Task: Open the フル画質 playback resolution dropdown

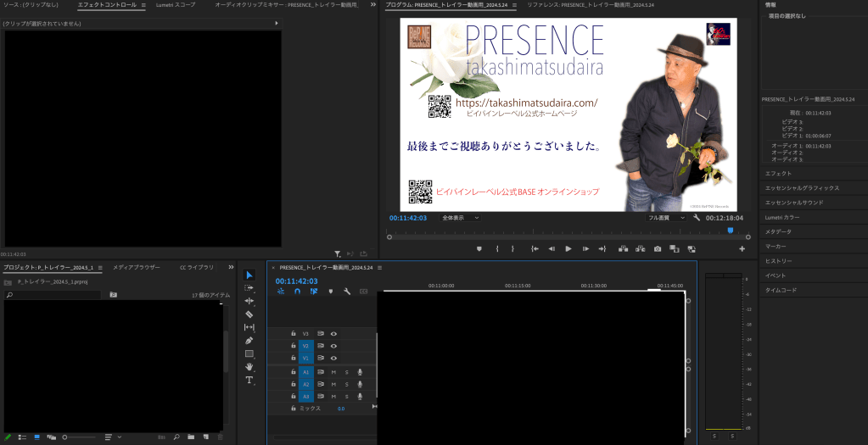Action: click(666, 218)
